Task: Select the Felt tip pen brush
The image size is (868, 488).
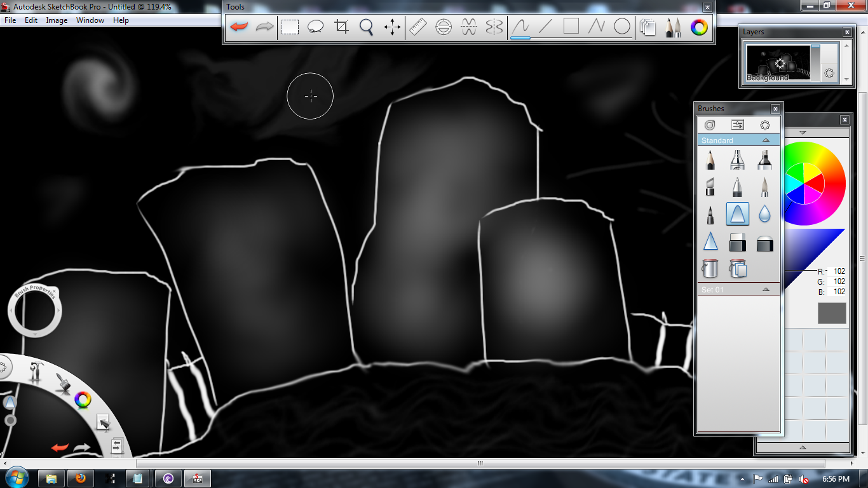Action: click(x=710, y=214)
